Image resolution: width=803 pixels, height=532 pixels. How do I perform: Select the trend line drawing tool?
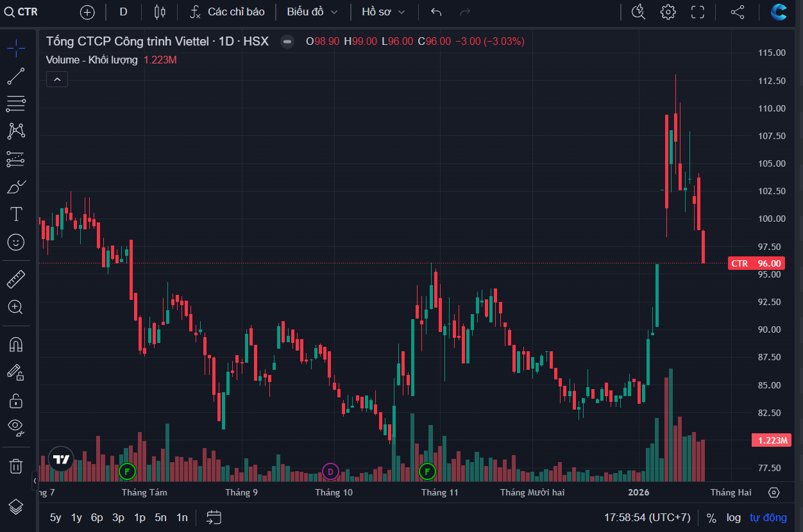click(x=16, y=76)
